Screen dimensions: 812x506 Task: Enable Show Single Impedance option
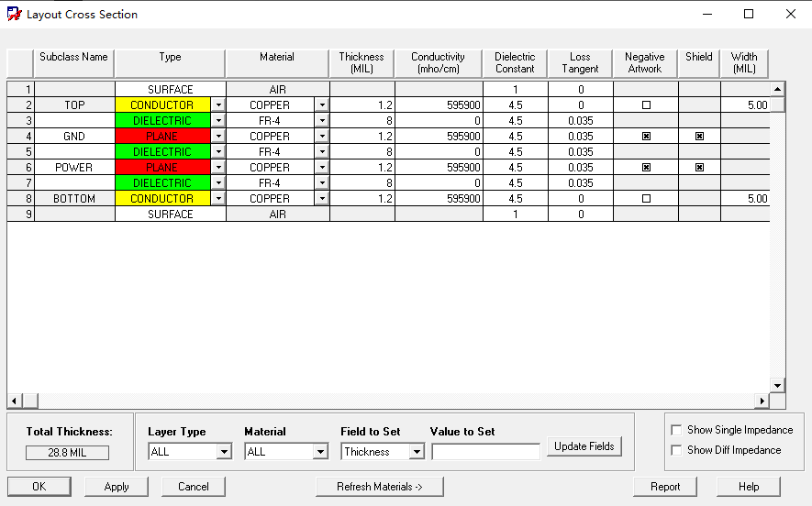pyautogui.click(x=676, y=430)
